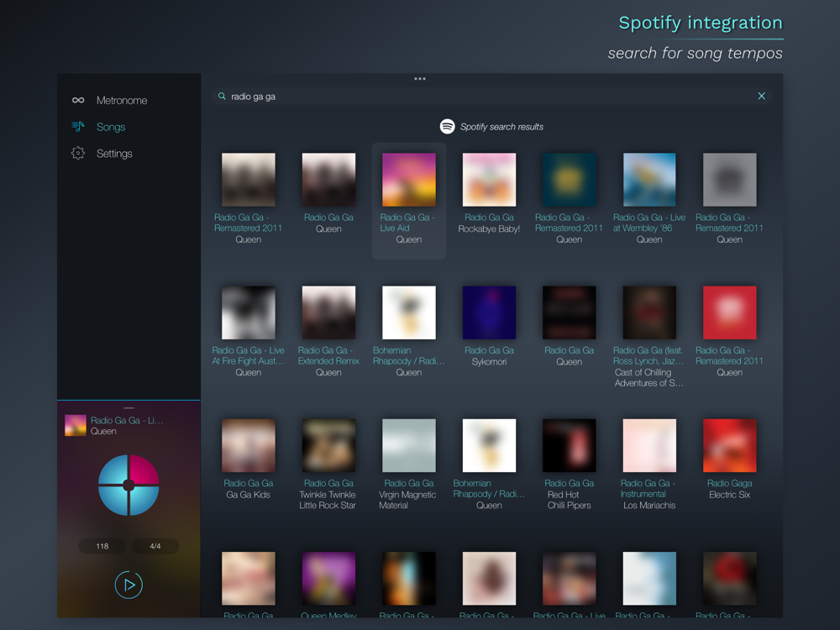840x630 pixels.
Task: Open the Metronome infinity icon
Action: point(78,100)
